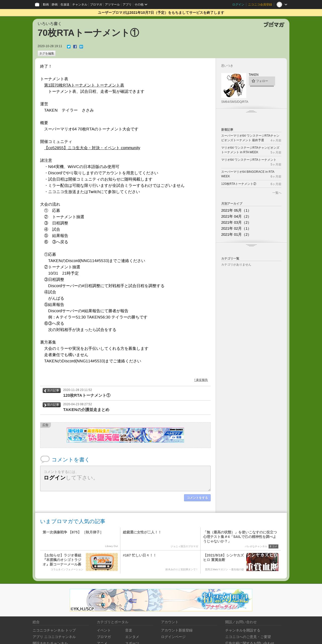
Task: Click ニコニコ会員登録 link
Action: click(260, 5)
